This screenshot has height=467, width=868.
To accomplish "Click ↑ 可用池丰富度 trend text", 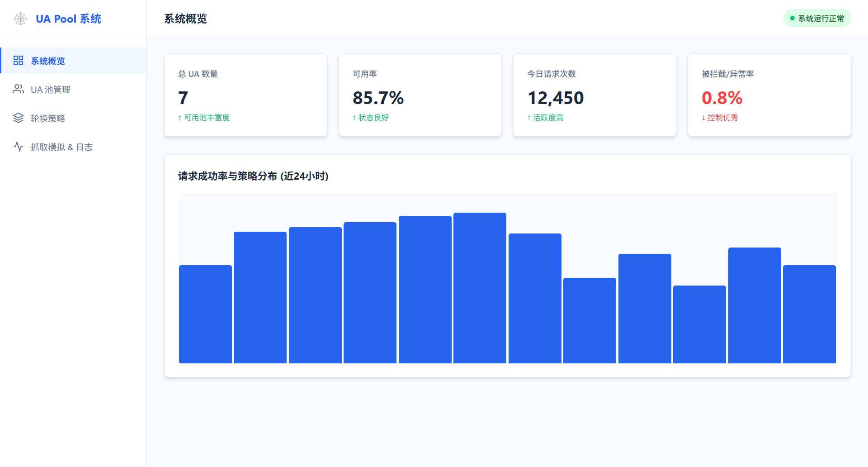I will tap(204, 118).
